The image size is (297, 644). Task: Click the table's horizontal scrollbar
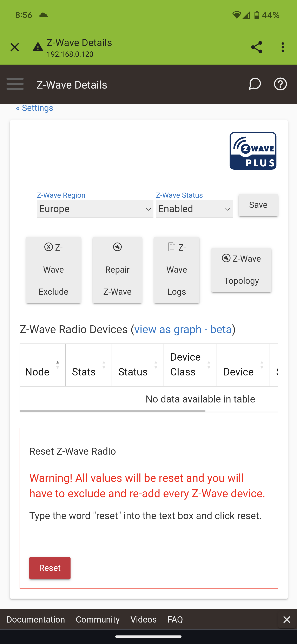tap(112, 411)
